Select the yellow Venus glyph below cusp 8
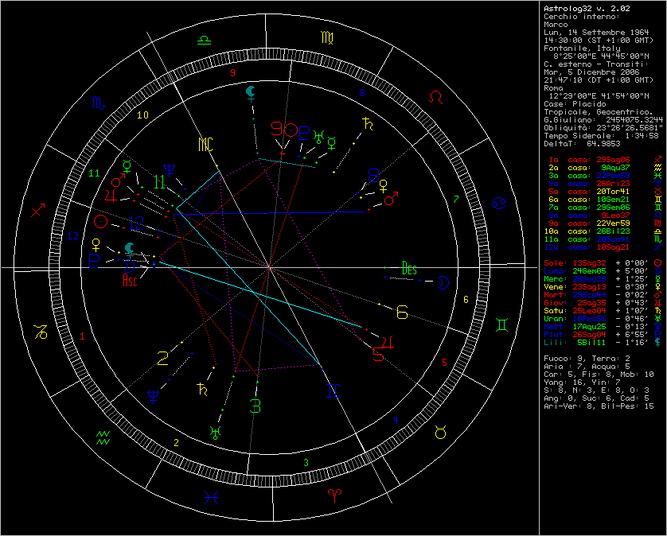The width and height of the screenshot is (667, 536). [384, 186]
